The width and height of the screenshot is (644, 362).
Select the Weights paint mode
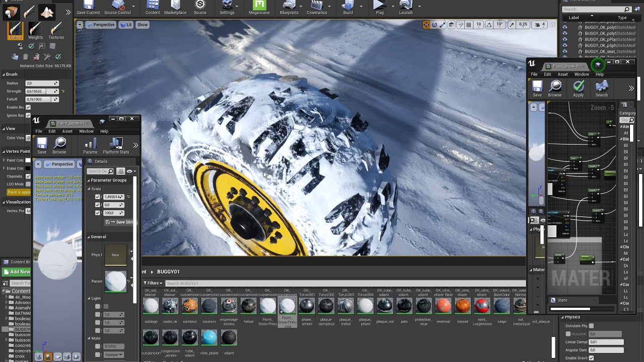(x=35, y=31)
